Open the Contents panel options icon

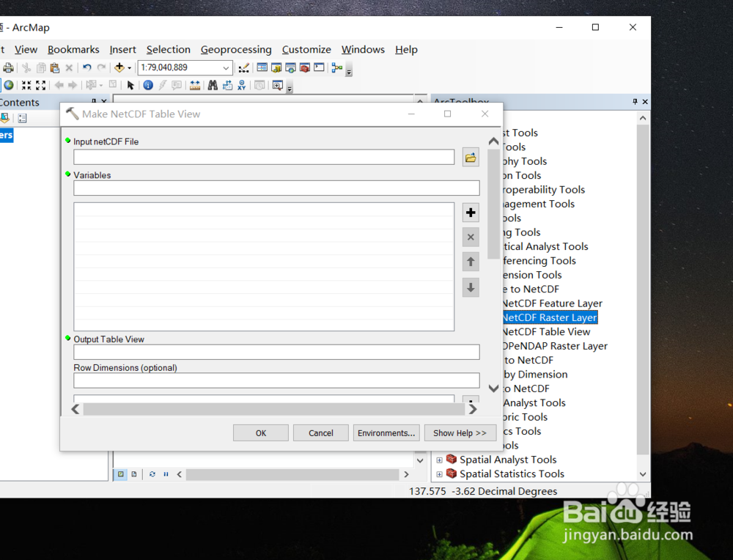coord(22,118)
